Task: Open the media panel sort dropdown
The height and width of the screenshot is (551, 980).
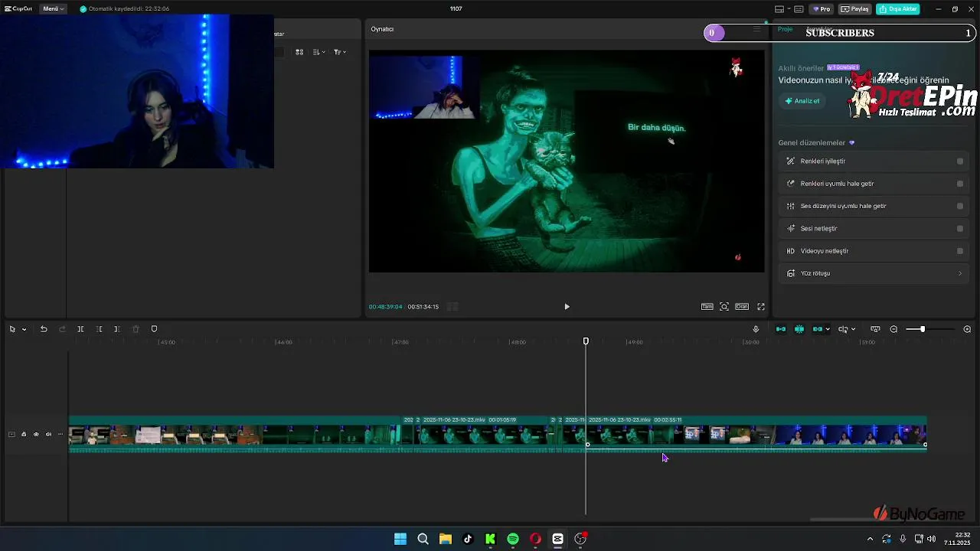Action: tap(319, 52)
